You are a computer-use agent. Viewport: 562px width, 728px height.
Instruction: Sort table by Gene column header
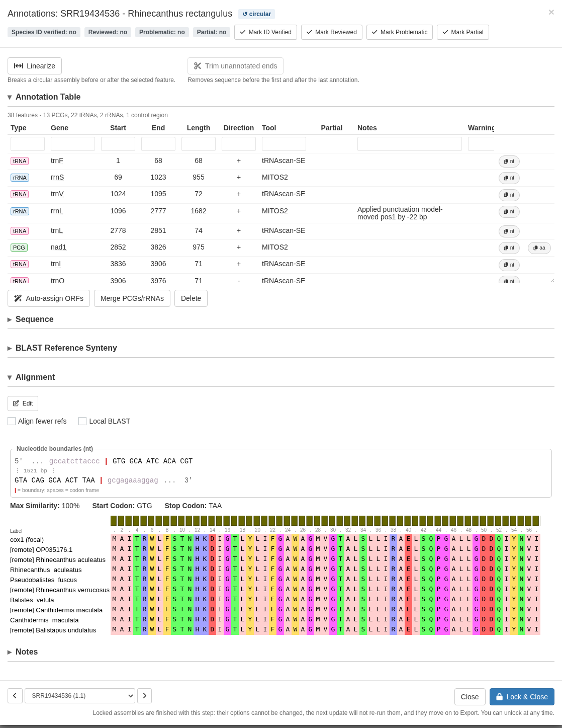point(59,128)
